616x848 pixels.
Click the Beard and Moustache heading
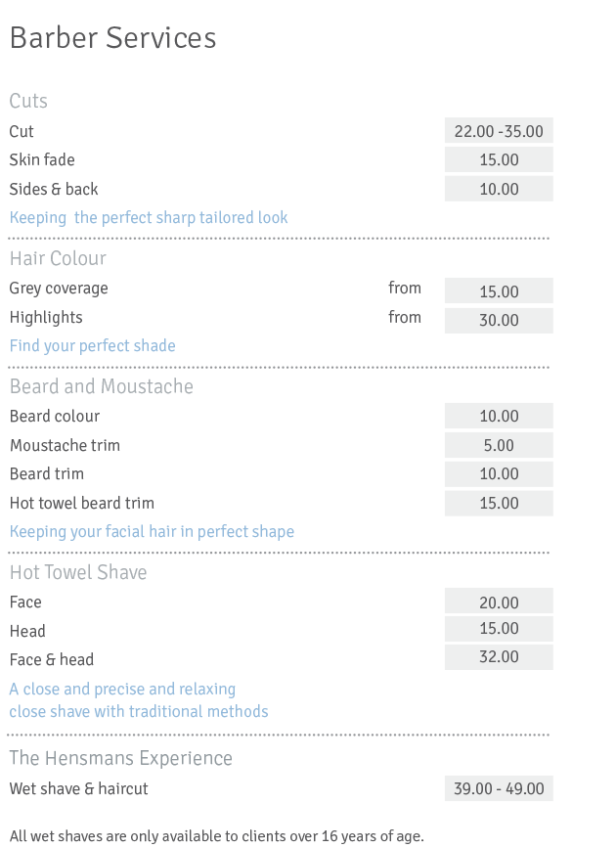point(101,386)
